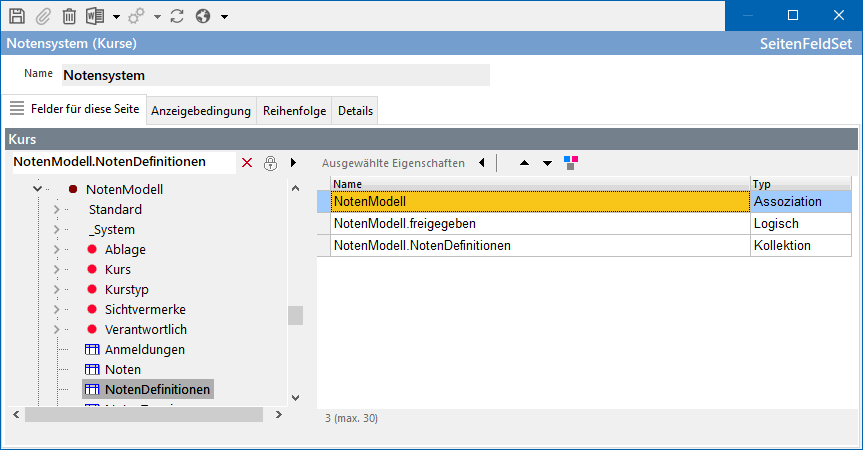Click the Save floppy disk icon
Viewport: 863px width, 450px height.
tap(16, 16)
